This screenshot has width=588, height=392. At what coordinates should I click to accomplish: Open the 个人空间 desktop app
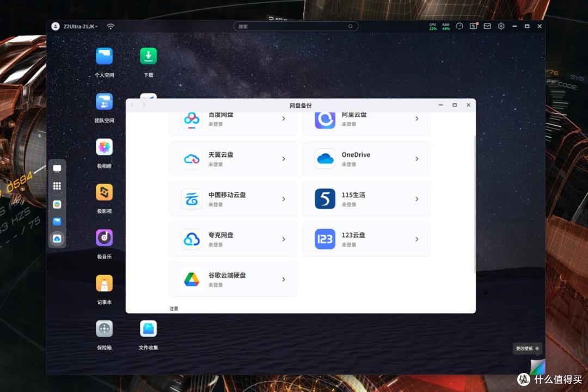click(x=104, y=57)
